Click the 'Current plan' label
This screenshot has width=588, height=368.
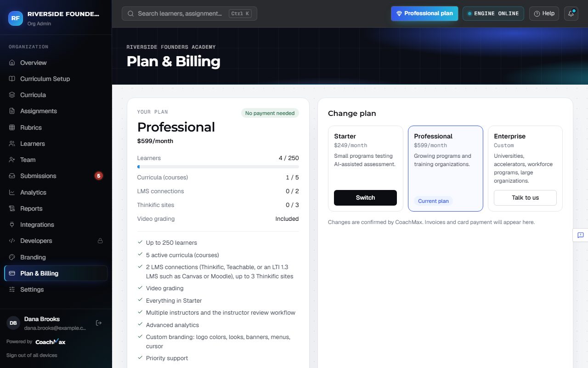[x=433, y=201]
